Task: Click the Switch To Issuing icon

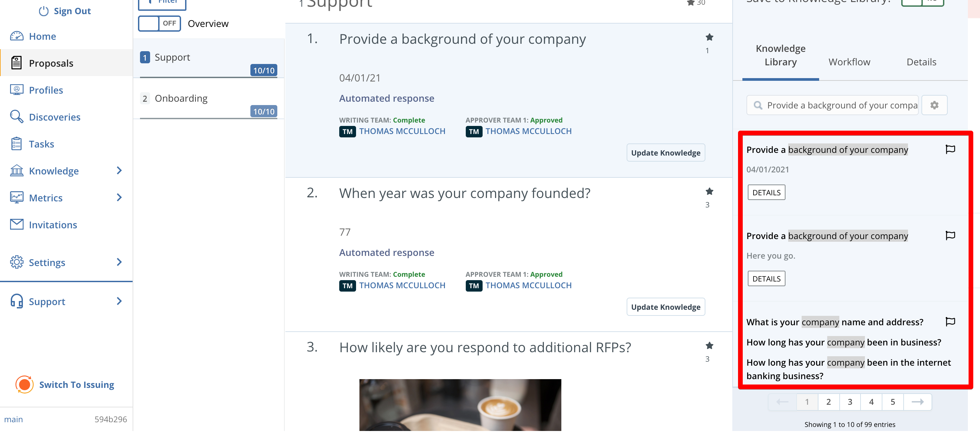Action: (24, 384)
